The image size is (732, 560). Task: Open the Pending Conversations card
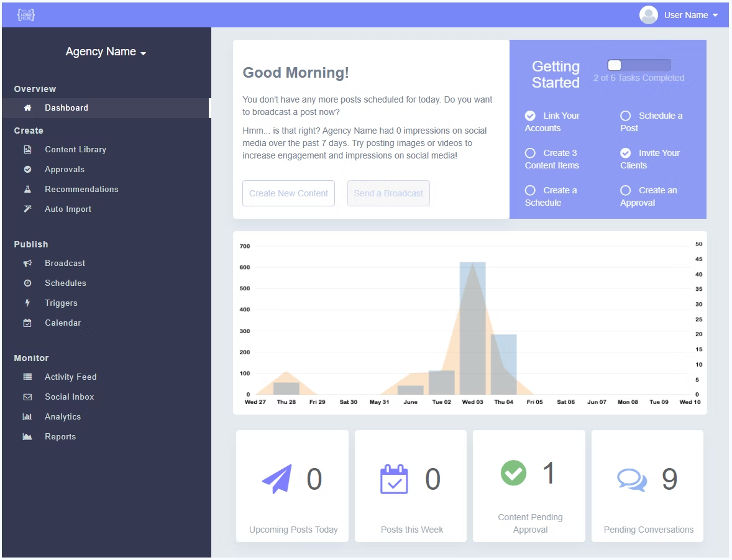(647, 486)
